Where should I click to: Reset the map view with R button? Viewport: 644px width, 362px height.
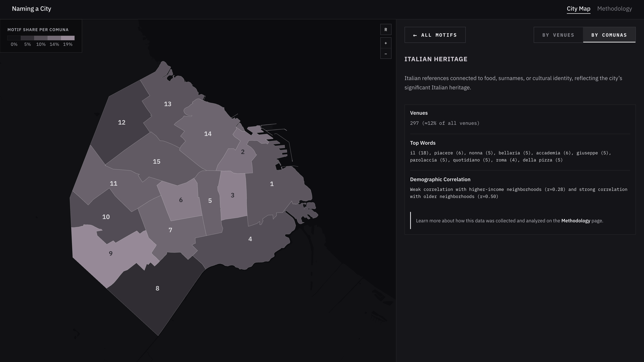coord(386,29)
